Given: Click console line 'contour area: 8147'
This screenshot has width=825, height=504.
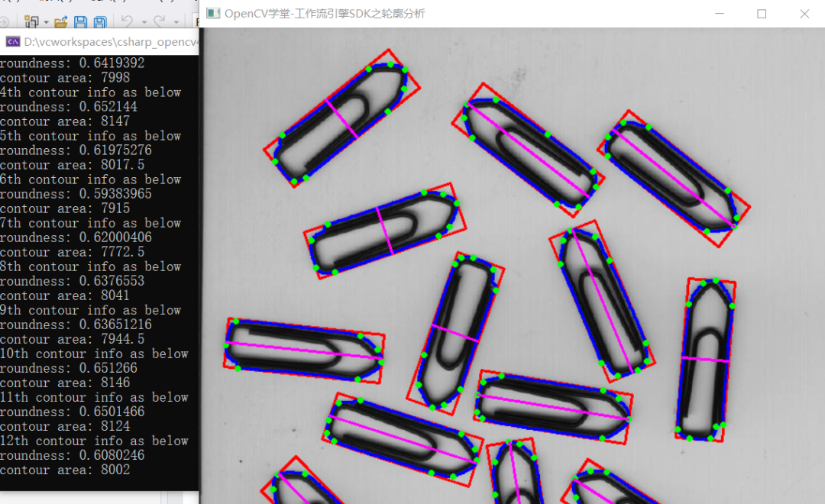Looking at the screenshot, I should tap(65, 121).
